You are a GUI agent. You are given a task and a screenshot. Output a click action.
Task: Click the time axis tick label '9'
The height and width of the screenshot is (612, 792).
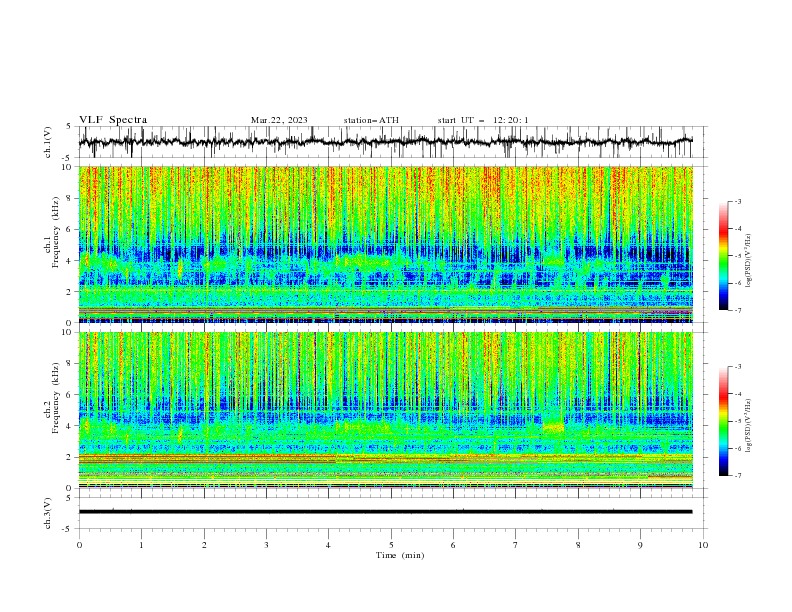coord(640,545)
